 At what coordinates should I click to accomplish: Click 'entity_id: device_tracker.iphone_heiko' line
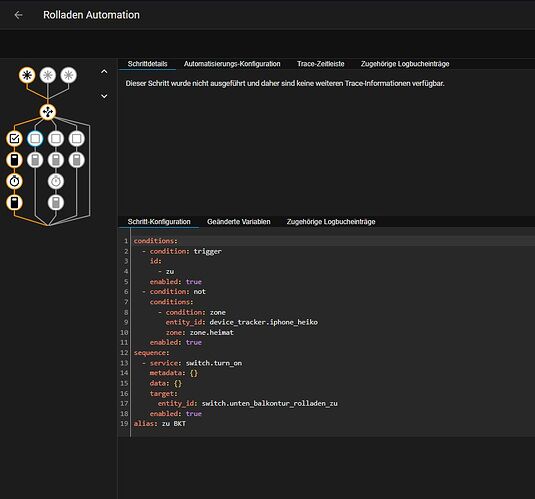(x=242, y=322)
